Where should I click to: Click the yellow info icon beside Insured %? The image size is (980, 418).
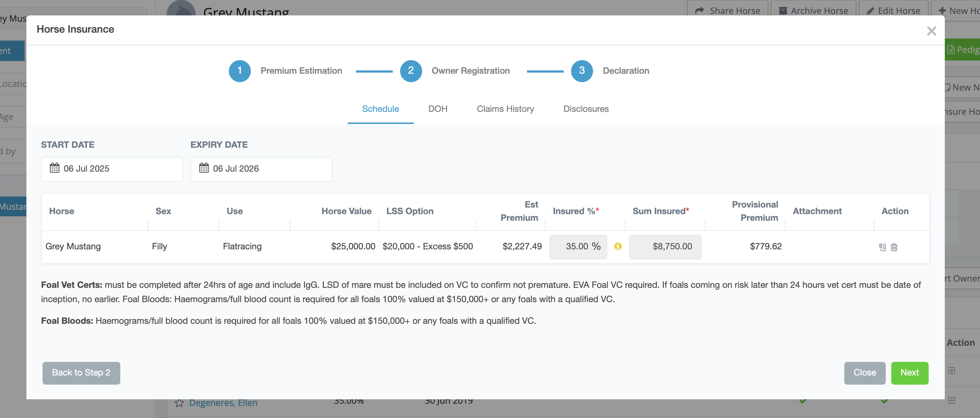click(x=618, y=246)
